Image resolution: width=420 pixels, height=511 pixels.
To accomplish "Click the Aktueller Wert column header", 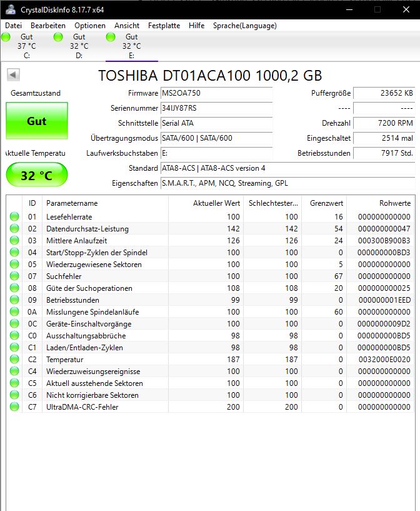I will pos(206,203).
